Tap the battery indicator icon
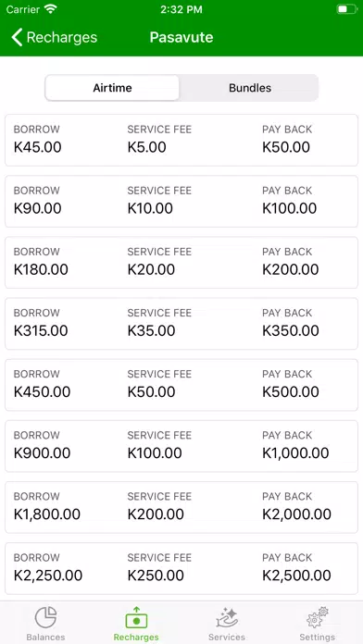 click(x=347, y=9)
